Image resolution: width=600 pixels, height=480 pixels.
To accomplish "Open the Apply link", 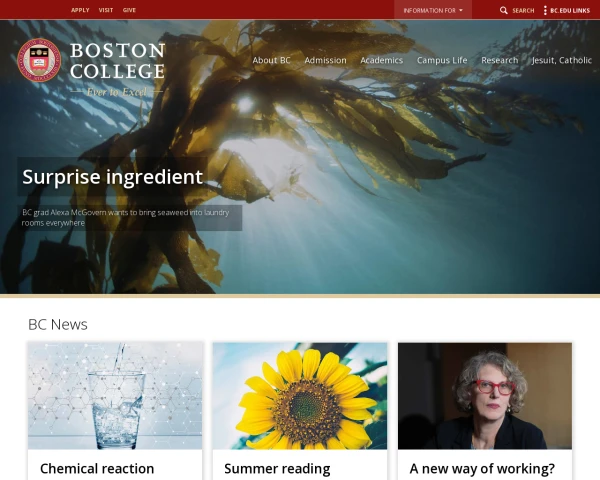I will [x=80, y=10].
